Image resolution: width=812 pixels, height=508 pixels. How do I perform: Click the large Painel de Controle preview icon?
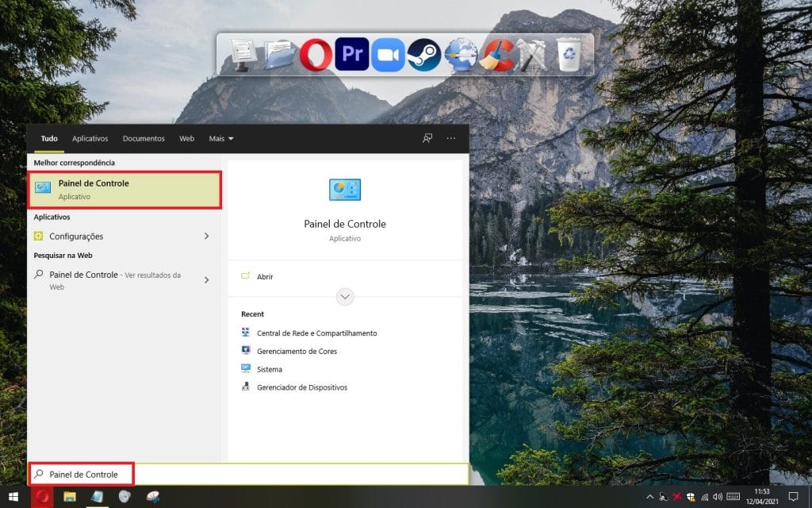coord(345,190)
